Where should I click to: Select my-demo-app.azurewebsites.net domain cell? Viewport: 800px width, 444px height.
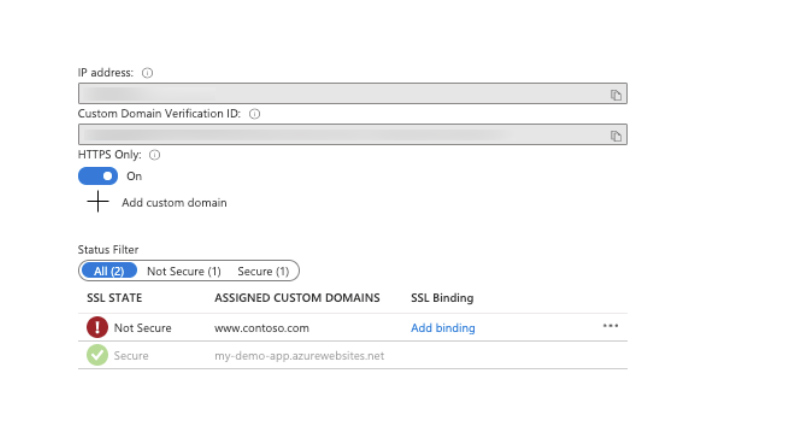click(299, 356)
